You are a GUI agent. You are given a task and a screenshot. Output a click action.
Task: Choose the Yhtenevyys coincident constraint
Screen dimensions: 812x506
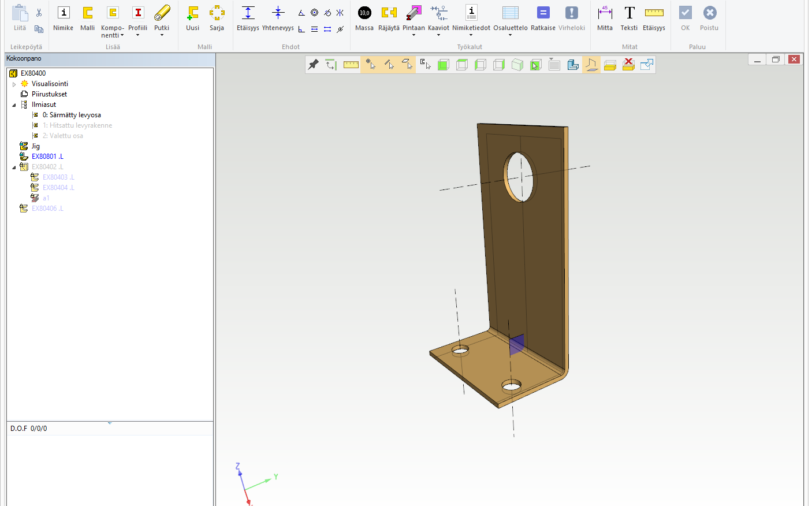point(278,13)
